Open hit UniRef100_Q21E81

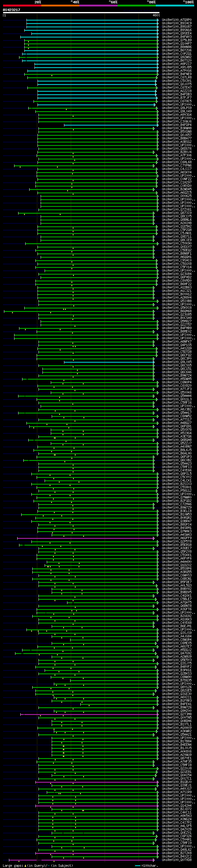coord(176,772)
